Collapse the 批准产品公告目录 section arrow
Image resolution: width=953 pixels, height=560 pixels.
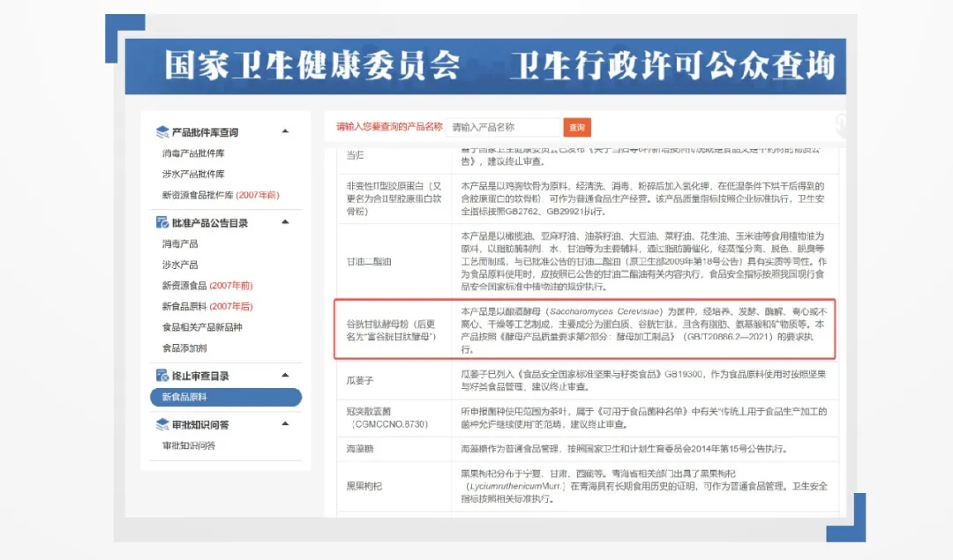click(285, 221)
